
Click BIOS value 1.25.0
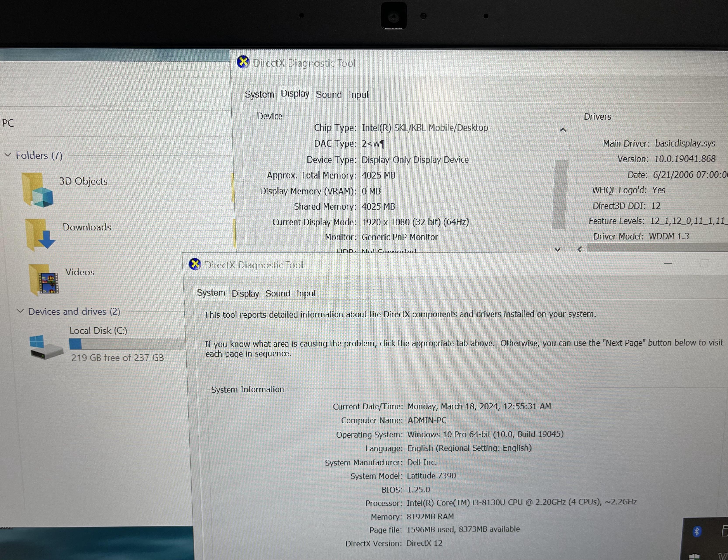tap(418, 490)
